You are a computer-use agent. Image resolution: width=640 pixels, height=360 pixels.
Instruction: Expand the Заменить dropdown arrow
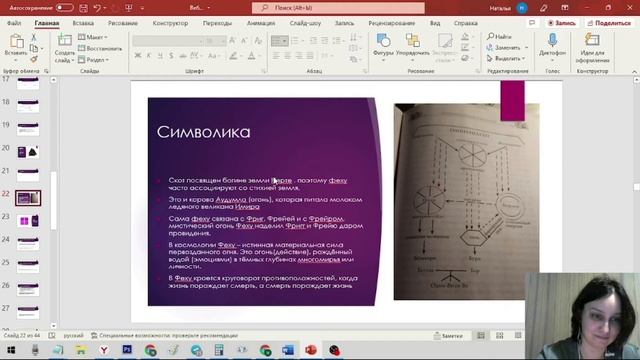(x=527, y=48)
